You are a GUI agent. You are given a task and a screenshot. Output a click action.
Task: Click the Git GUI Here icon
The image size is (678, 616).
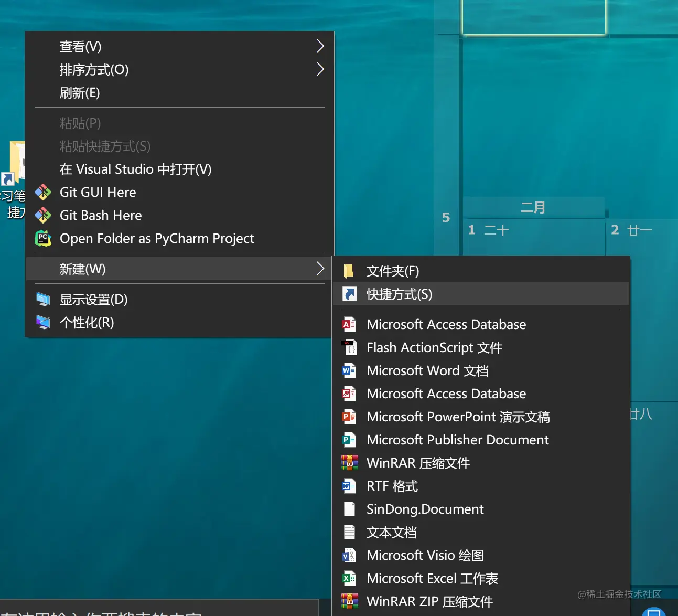click(x=43, y=192)
